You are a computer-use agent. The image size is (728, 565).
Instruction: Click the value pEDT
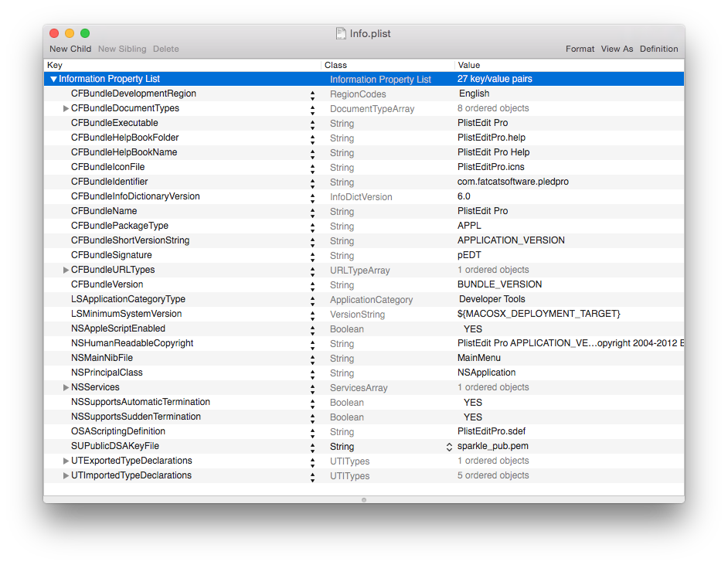[x=469, y=255]
